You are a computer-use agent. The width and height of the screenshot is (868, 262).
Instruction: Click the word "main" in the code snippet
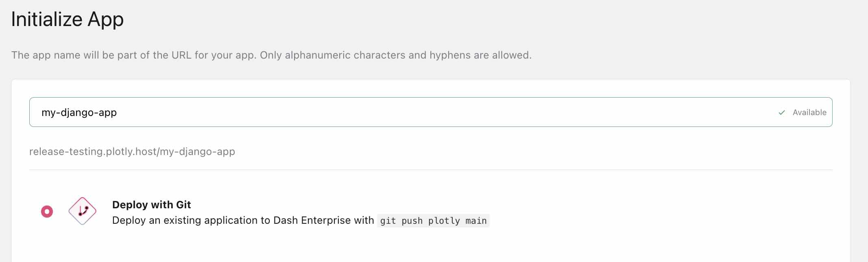tap(476, 221)
